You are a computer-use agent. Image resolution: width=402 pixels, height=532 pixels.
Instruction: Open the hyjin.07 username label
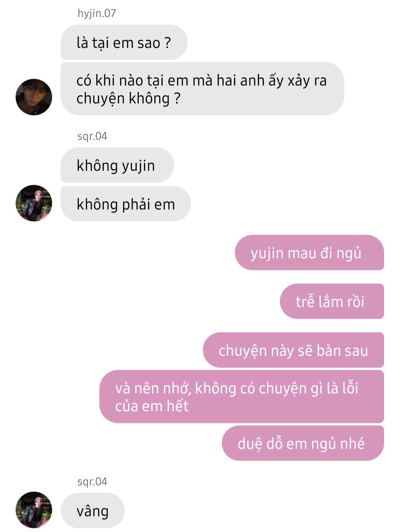click(97, 13)
